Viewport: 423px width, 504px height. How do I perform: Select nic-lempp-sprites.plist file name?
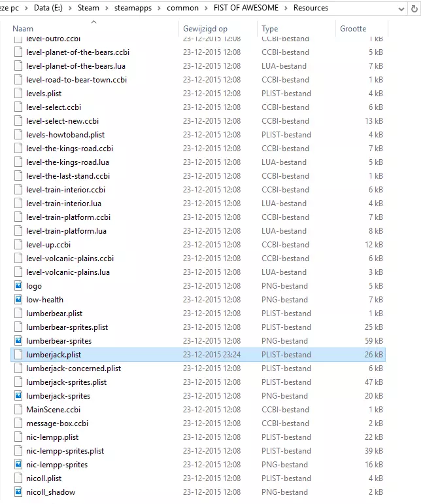tap(65, 451)
